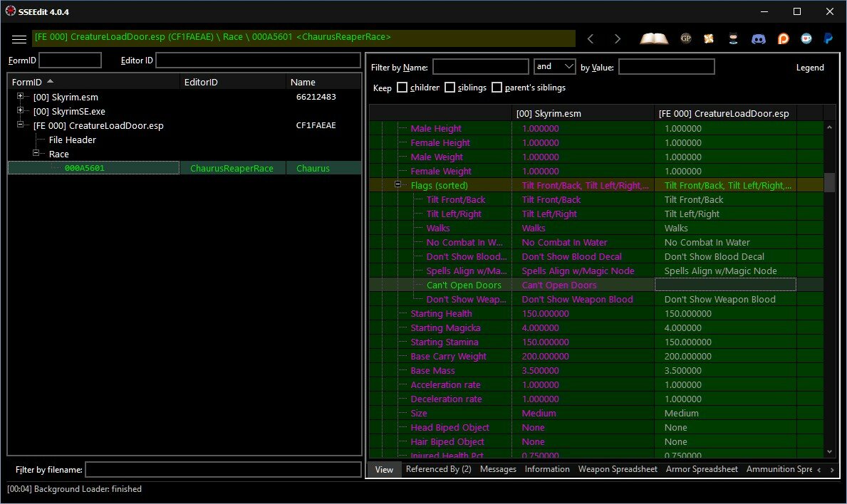The height and width of the screenshot is (504, 847).
Task: Open the Armor Spreadsheet tab
Action: click(x=702, y=469)
